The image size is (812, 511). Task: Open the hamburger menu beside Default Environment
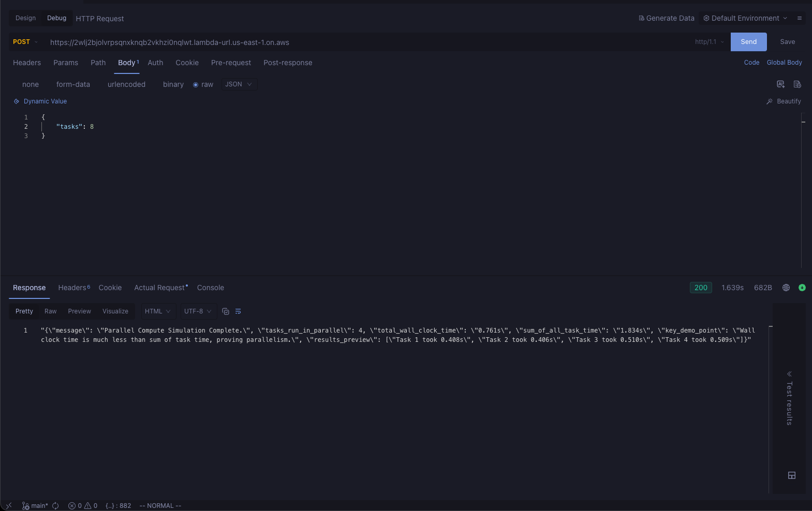800,18
